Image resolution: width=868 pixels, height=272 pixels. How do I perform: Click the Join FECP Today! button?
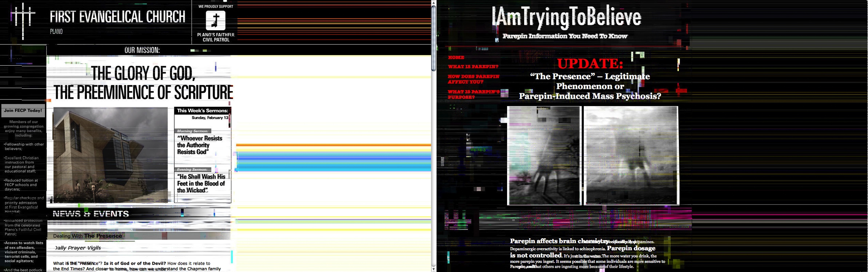tap(23, 111)
